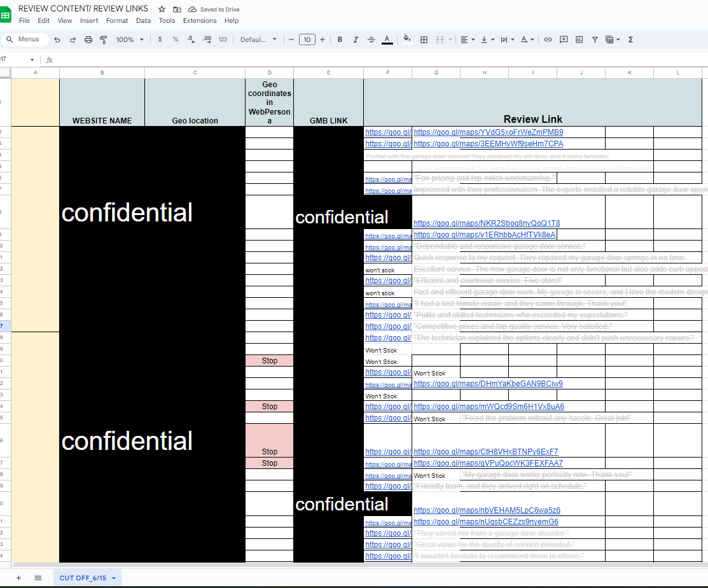708x588 pixels.
Task: Open the Sheets home icon
Action: click(x=5, y=15)
